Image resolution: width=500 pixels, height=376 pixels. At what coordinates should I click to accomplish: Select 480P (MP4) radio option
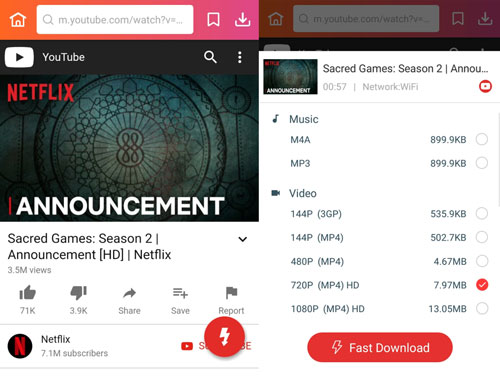[x=482, y=261]
